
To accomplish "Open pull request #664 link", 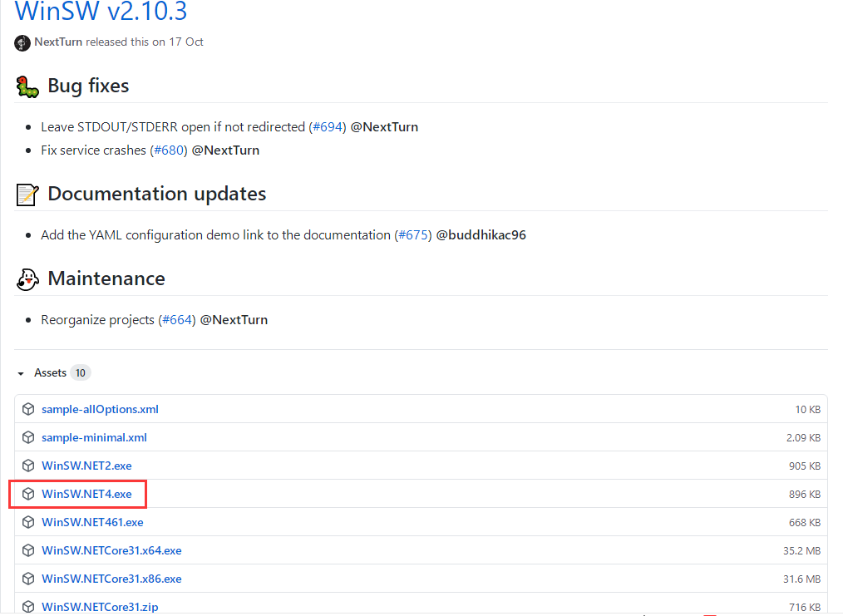I will tap(177, 320).
